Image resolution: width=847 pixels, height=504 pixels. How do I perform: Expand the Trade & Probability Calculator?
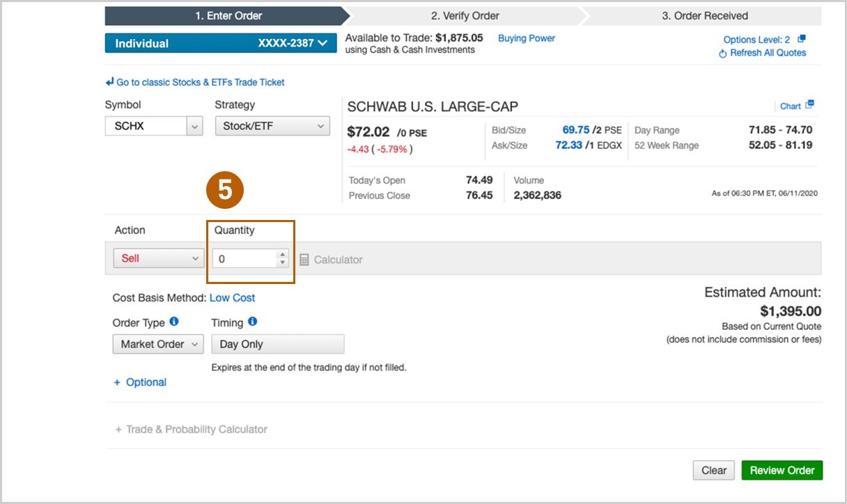(x=192, y=430)
